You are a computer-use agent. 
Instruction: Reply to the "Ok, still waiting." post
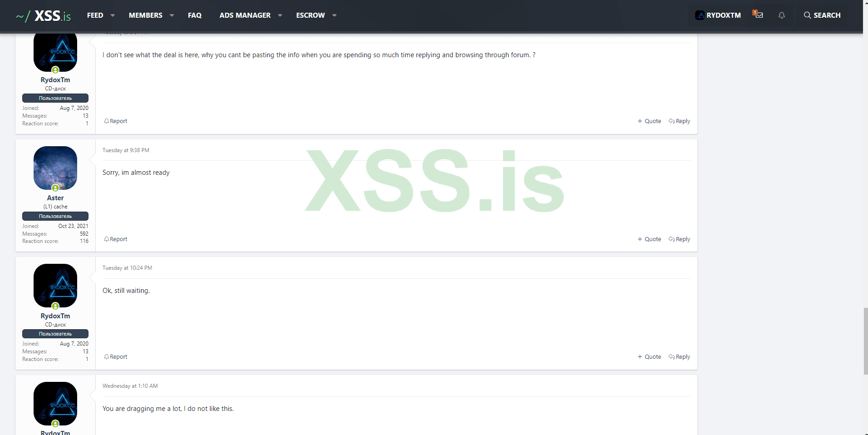pos(679,357)
